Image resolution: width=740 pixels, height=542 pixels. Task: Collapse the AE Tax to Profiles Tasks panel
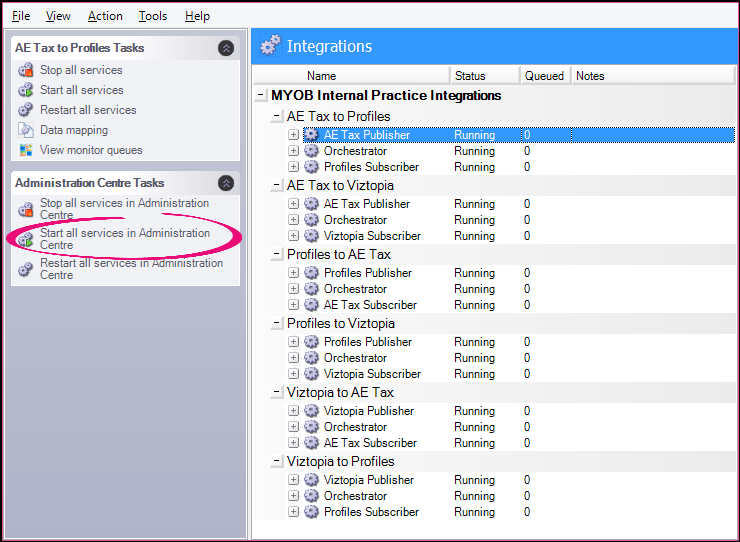tap(226, 48)
